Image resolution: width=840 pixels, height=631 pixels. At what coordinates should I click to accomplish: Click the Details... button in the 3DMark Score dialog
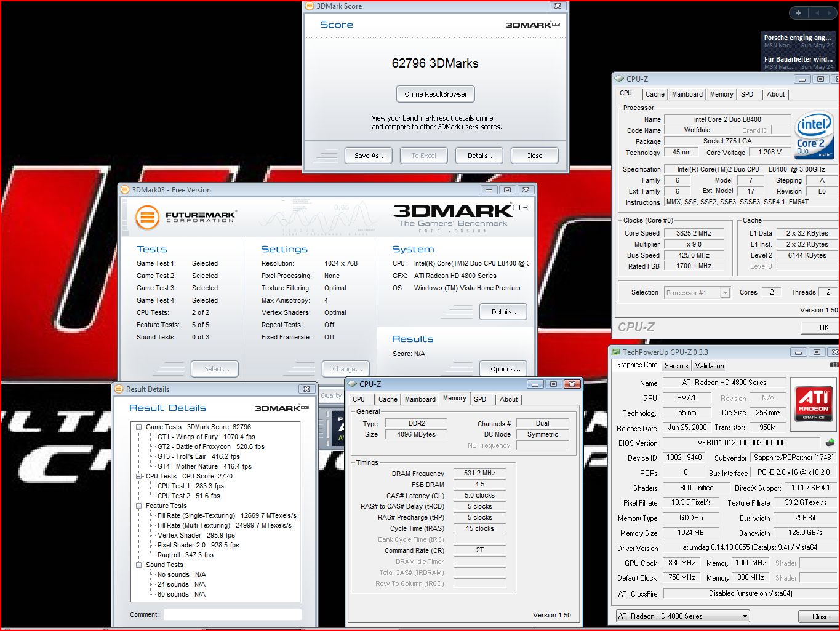tap(481, 156)
